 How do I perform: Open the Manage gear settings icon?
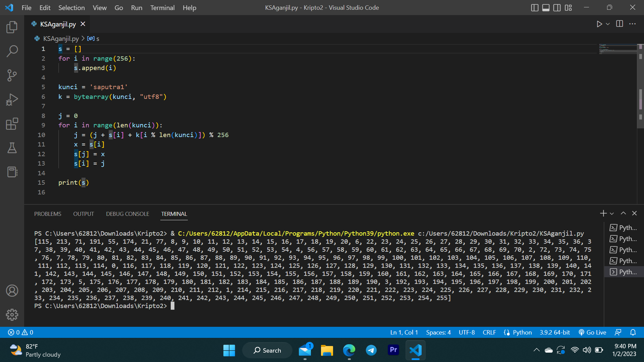[x=12, y=314]
